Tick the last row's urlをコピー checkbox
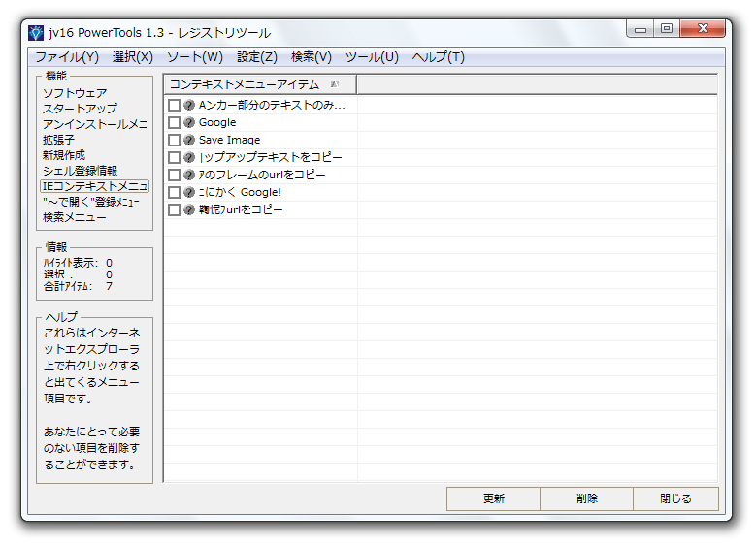Viewport: 756px width, 546px height. click(174, 210)
